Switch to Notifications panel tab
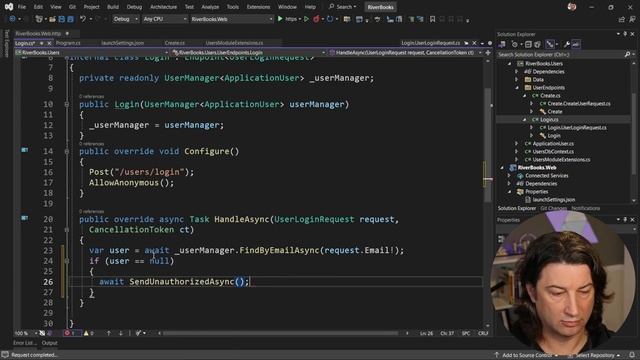Image resolution: width=640 pixels, height=360 pixels. point(585,209)
